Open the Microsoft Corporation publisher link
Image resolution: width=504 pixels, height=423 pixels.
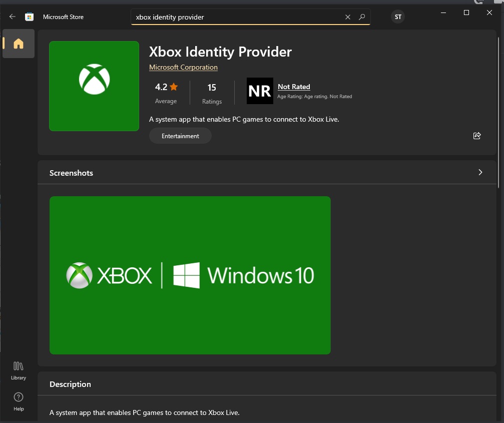183,67
